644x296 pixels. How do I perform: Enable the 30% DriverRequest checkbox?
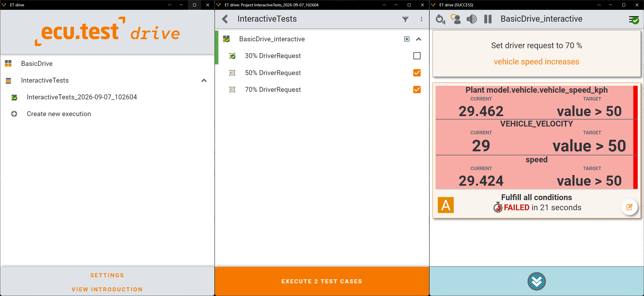pyautogui.click(x=417, y=56)
